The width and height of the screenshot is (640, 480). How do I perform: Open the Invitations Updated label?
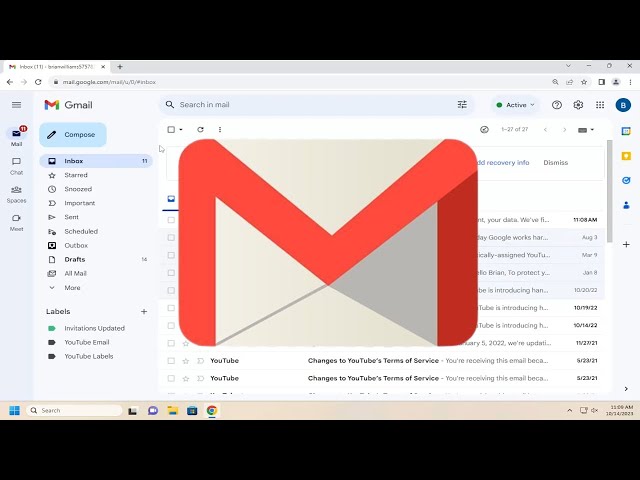pos(94,328)
